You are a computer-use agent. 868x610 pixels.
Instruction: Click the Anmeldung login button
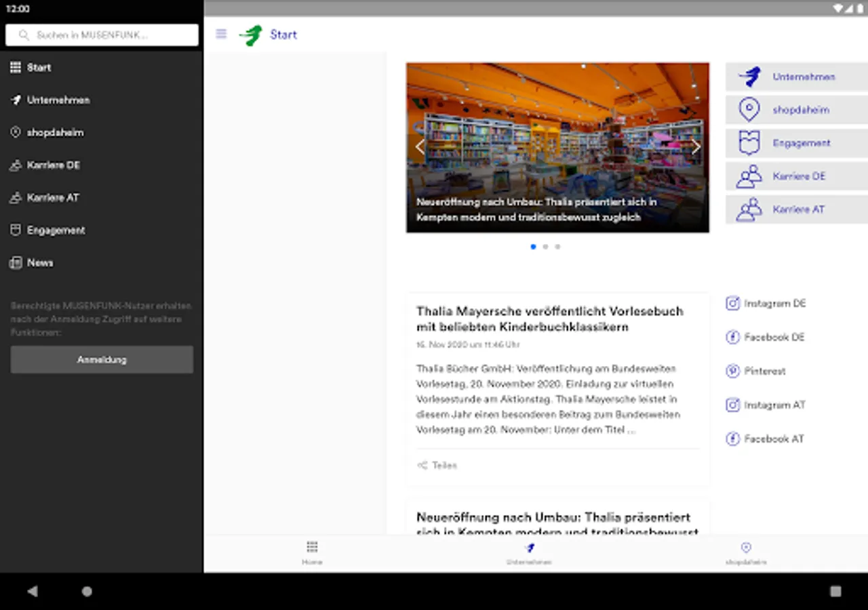click(x=102, y=360)
